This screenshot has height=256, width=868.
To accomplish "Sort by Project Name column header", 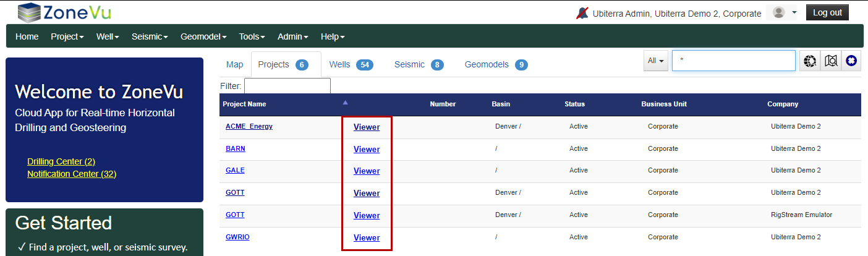I will (245, 104).
